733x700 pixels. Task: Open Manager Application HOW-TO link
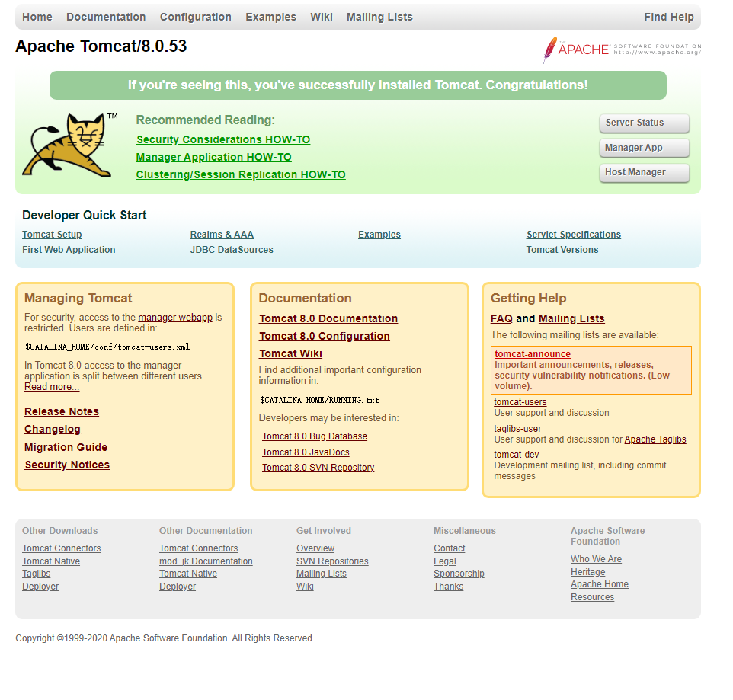213,157
